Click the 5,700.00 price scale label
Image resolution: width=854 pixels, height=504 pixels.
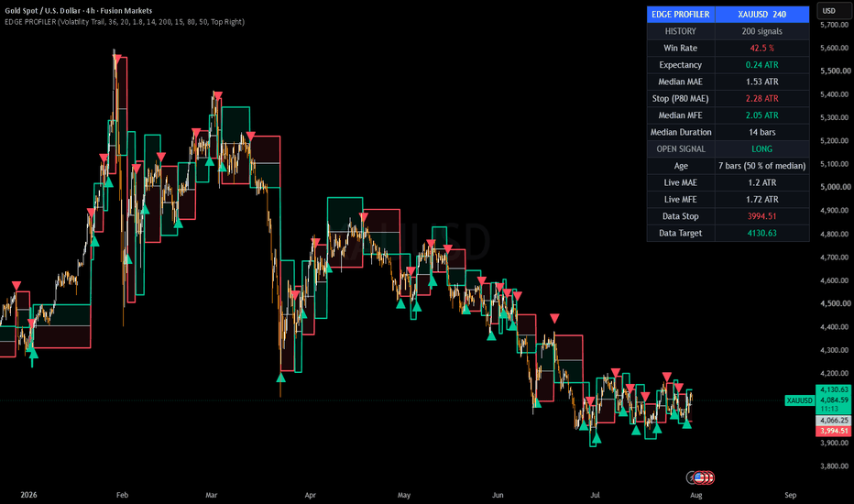(x=835, y=25)
